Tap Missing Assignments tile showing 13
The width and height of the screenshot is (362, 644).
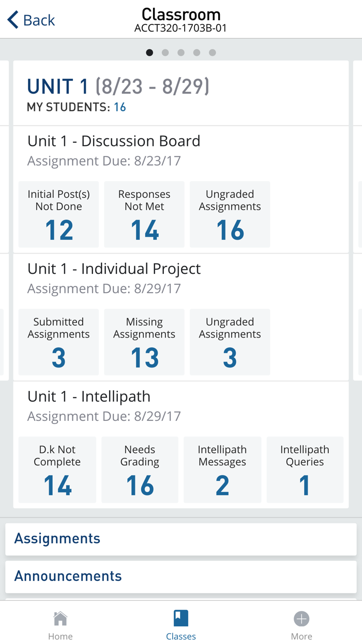point(144,342)
